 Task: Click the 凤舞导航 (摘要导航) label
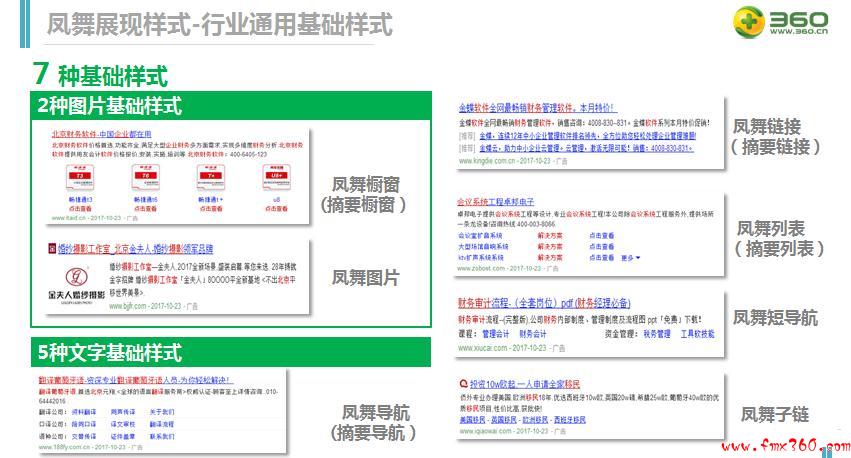click(x=374, y=423)
